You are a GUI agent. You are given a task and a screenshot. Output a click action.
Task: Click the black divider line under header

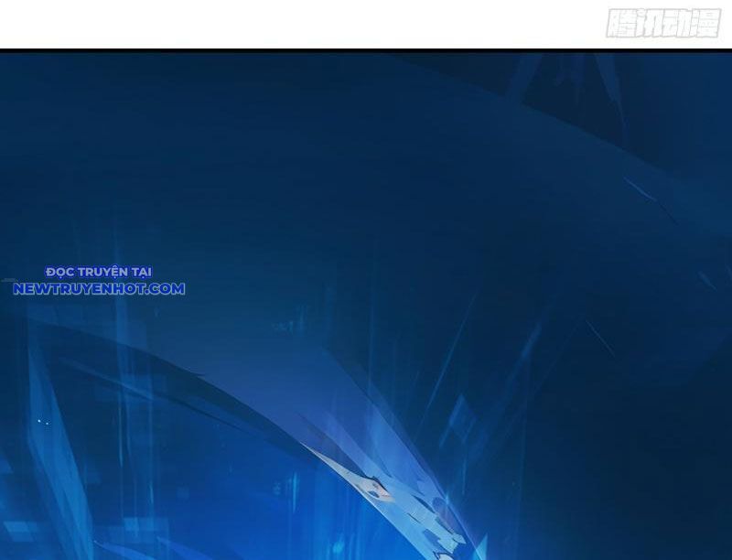(366, 49)
